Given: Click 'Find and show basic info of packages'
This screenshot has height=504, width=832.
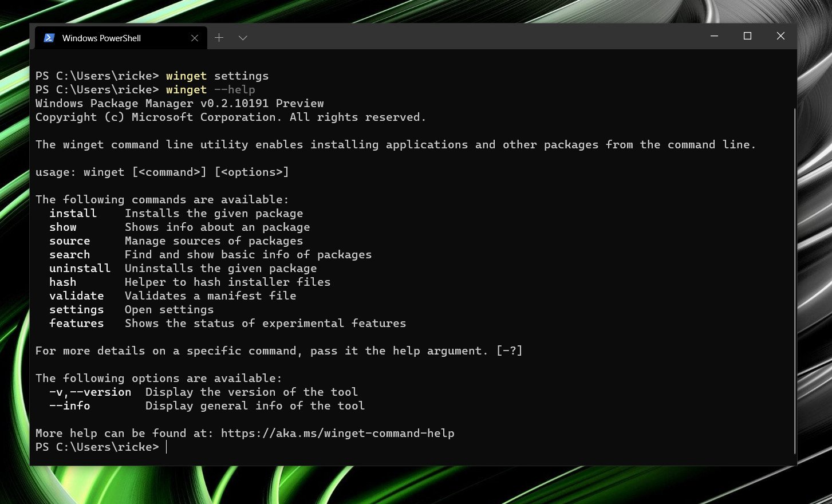Looking at the screenshot, I should 249,254.
